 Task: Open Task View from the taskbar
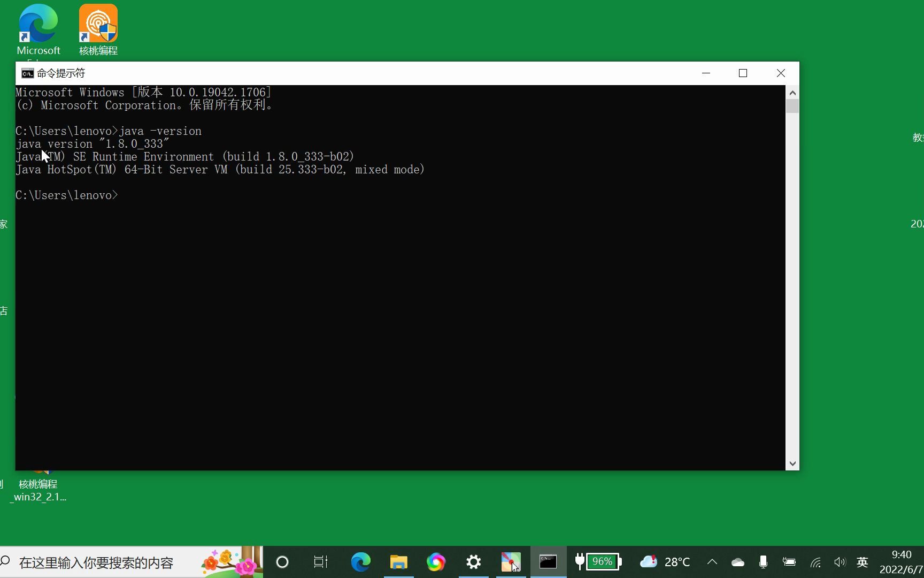pyautogui.click(x=321, y=562)
